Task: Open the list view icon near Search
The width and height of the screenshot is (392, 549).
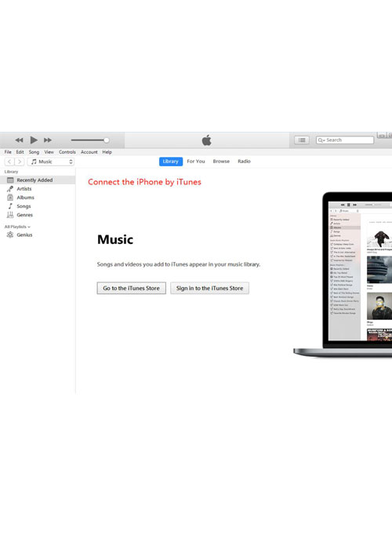Action: 301,140
